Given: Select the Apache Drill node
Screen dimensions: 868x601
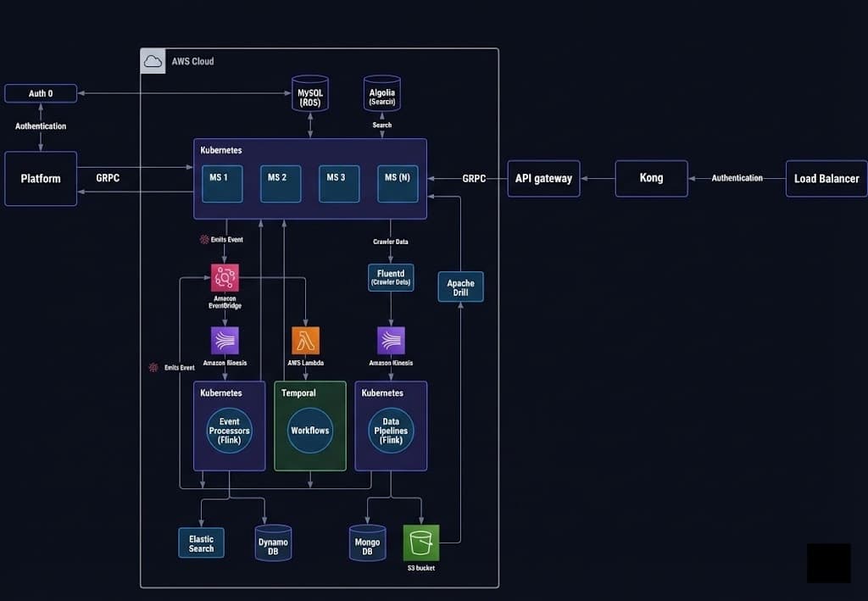Looking at the screenshot, I should point(460,287).
